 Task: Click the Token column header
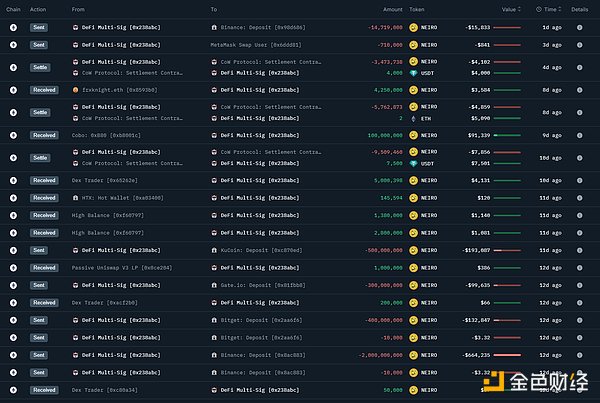click(x=417, y=9)
